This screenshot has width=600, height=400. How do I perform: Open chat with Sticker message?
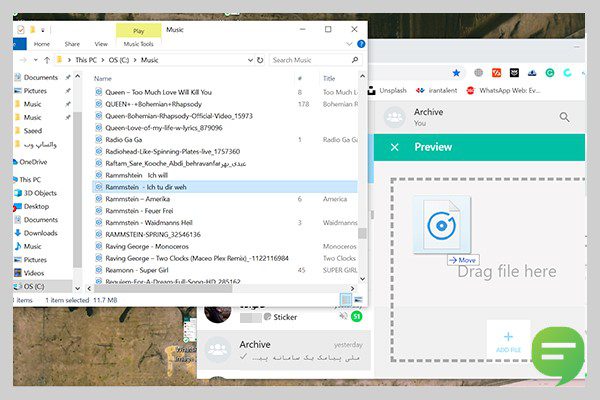point(284,316)
